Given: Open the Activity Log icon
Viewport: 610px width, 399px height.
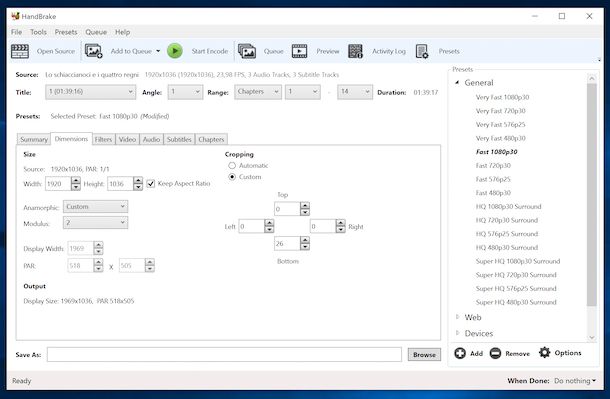Looking at the screenshot, I should coord(355,51).
